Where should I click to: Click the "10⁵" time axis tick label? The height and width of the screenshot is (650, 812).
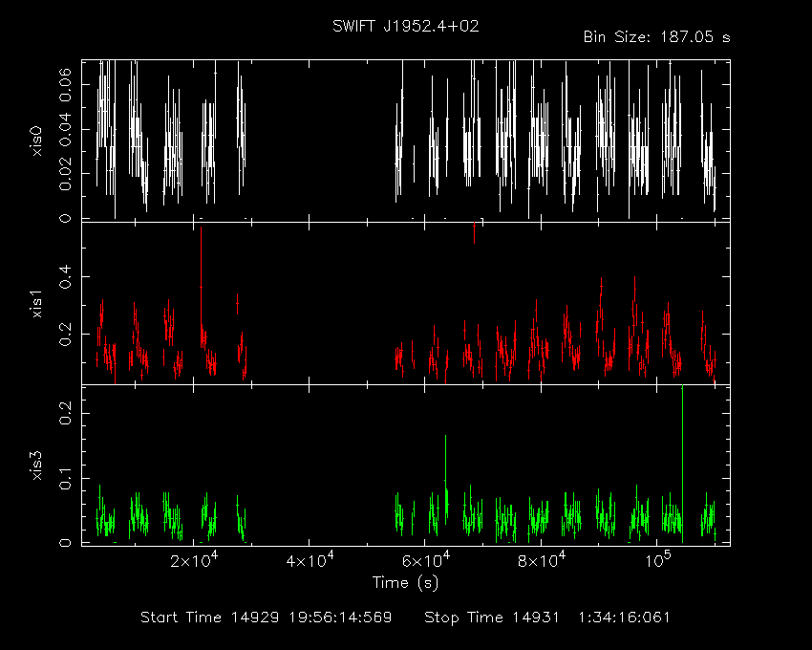tap(657, 560)
